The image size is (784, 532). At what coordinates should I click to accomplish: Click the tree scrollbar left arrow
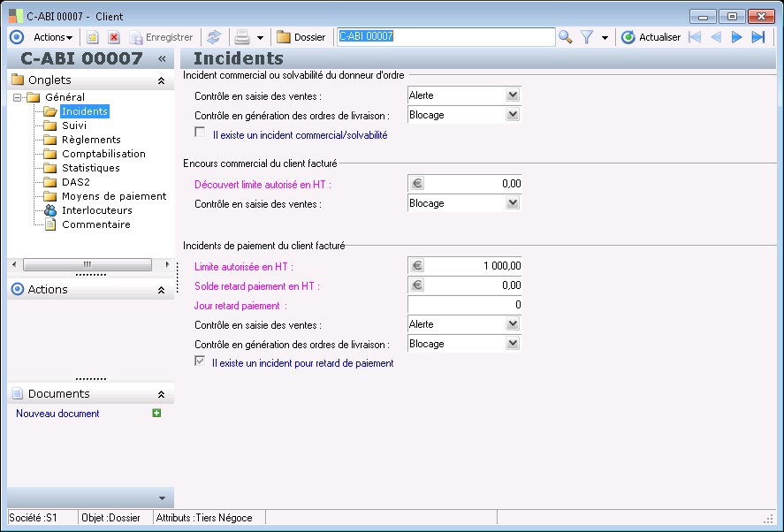pos(14,264)
